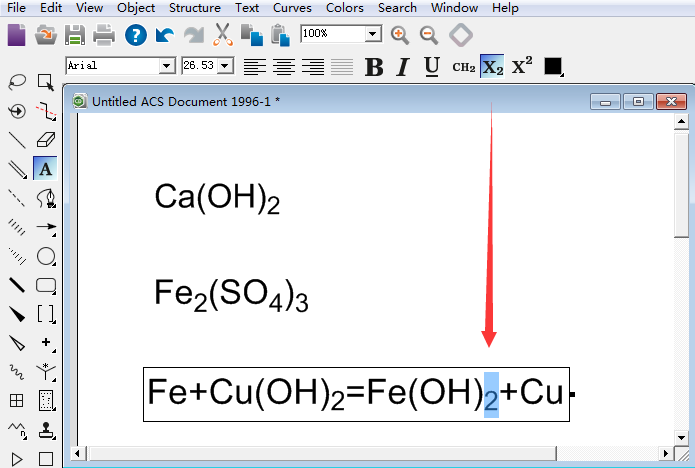Pick the Eraser tool

[x=46, y=140]
